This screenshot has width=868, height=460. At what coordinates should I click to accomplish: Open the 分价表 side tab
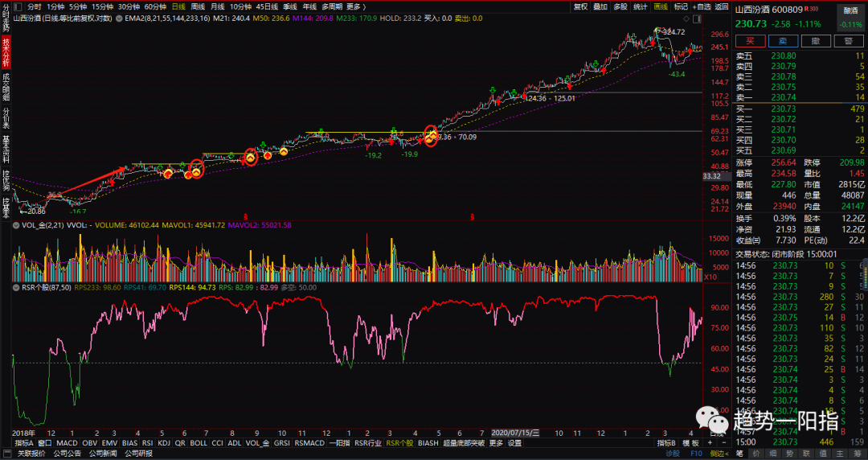(6, 118)
